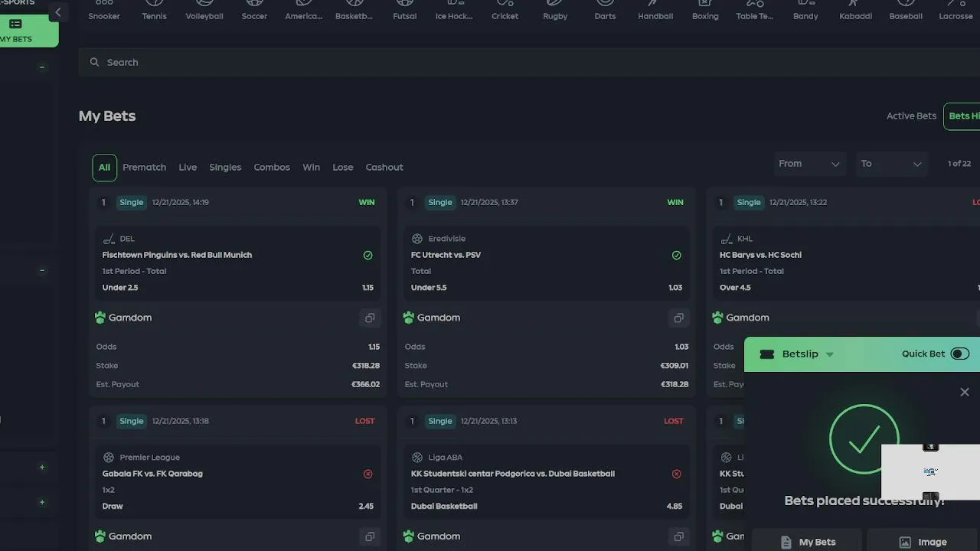Screen dimensions: 980x551
Task: Focus the Search input field
Action: pos(529,62)
